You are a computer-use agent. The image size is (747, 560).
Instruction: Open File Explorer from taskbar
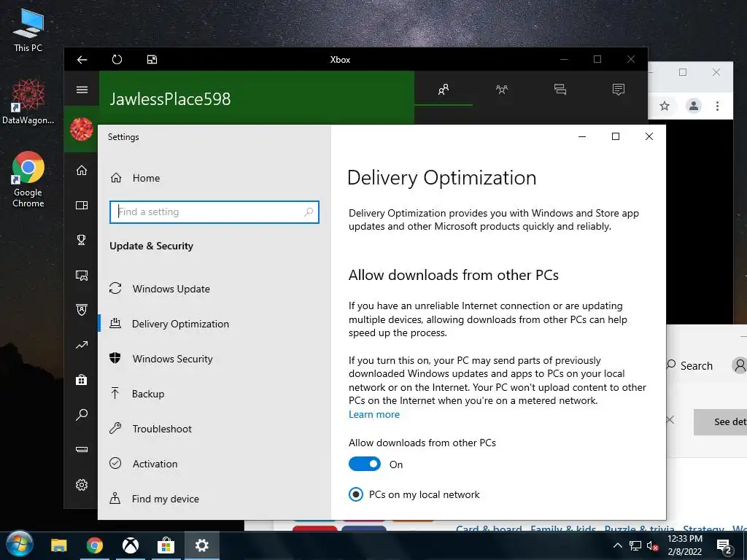point(59,545)
